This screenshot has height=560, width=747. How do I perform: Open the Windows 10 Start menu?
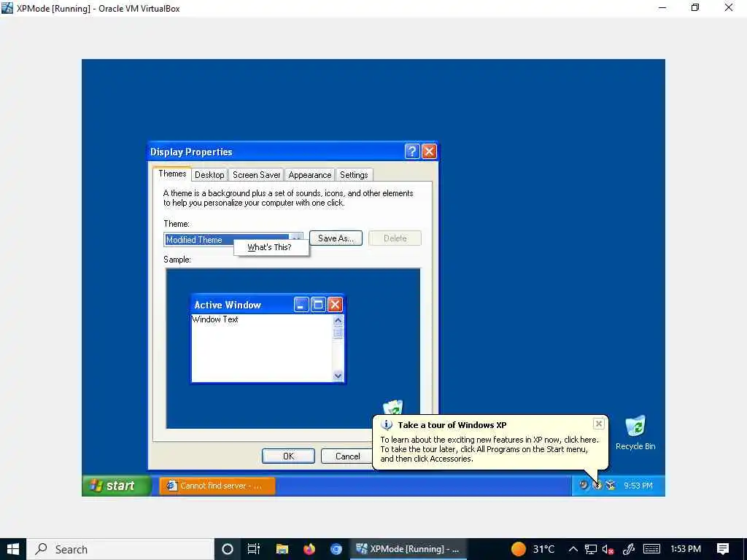(x=13, y=549)
